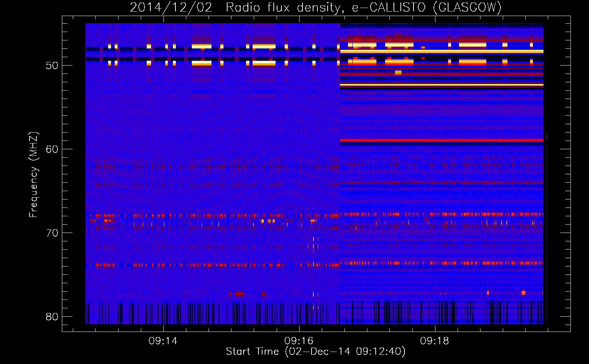Click the '09:18' time tick label

tap(435, 341)
